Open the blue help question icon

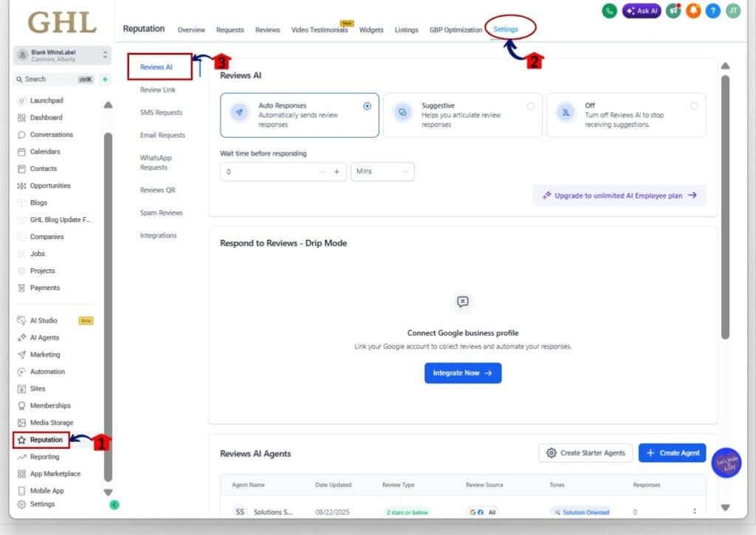[x=713, y=10]
